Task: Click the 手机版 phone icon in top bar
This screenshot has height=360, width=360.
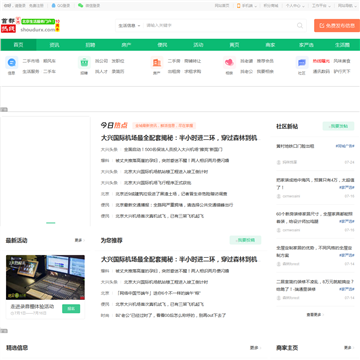Action: (239, 6)
